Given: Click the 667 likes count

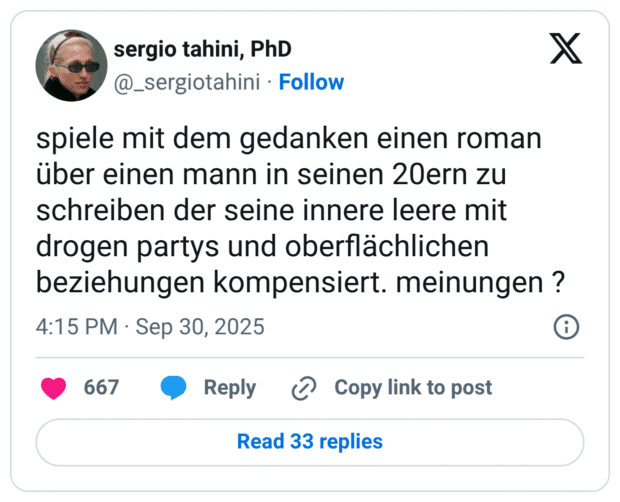Looking at the screenshot, I should tap(101, 388).
